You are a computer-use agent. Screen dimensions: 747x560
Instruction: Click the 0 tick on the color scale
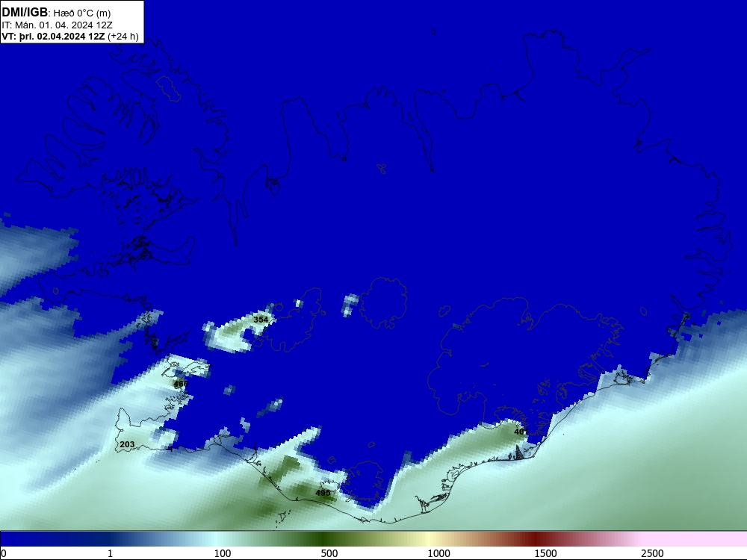click(4, 553)
